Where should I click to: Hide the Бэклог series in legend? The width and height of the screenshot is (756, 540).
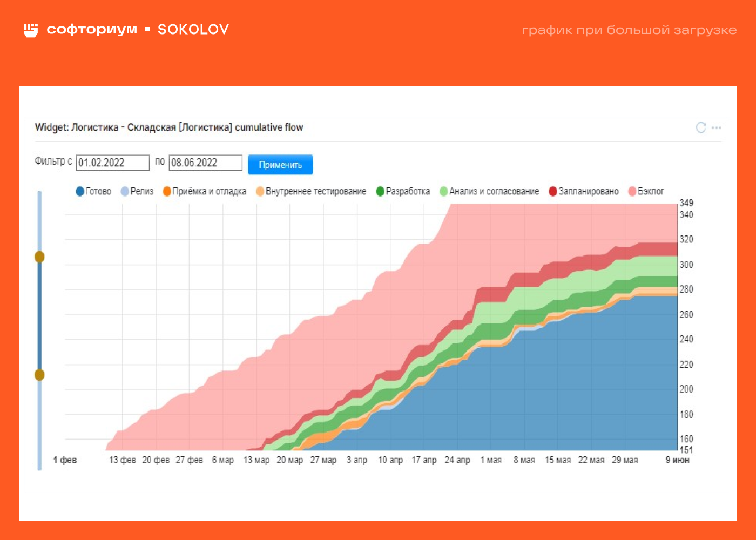pos(646,191)
